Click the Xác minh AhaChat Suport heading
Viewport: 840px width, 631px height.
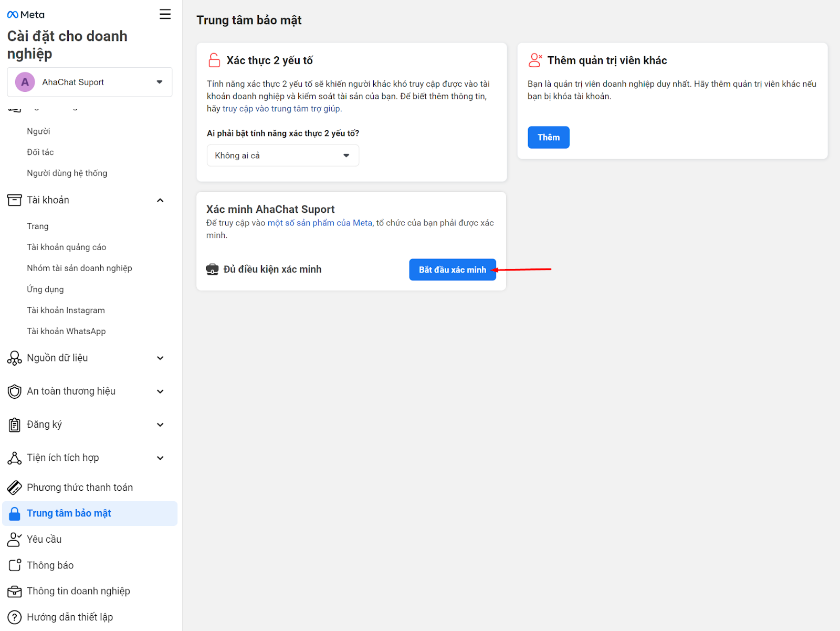click(x=270, y=209)
